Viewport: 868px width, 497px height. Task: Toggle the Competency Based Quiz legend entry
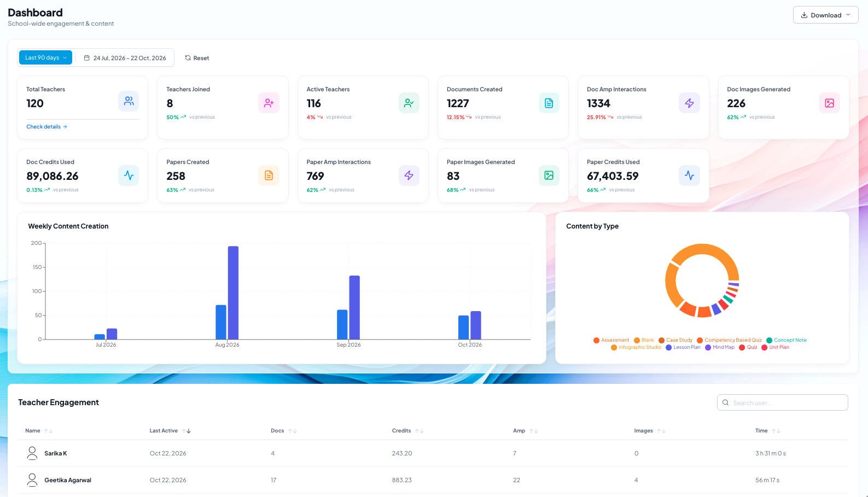(729, 340)
